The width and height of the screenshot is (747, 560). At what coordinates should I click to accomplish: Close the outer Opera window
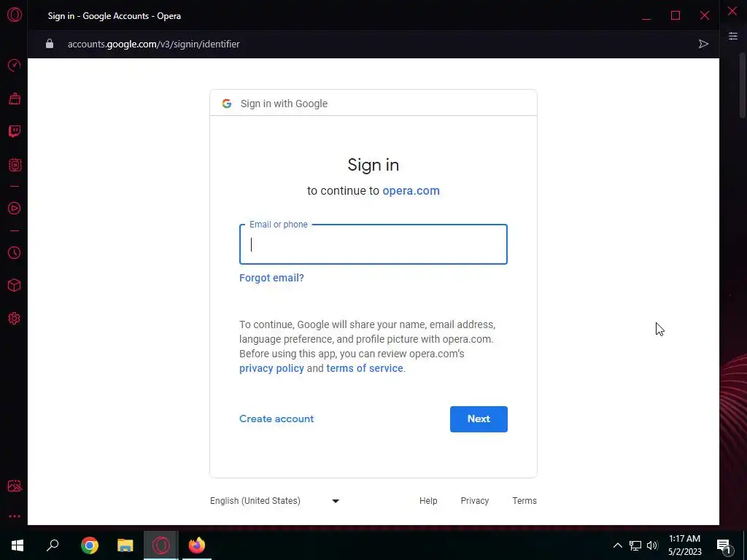(x=732, y=11)
